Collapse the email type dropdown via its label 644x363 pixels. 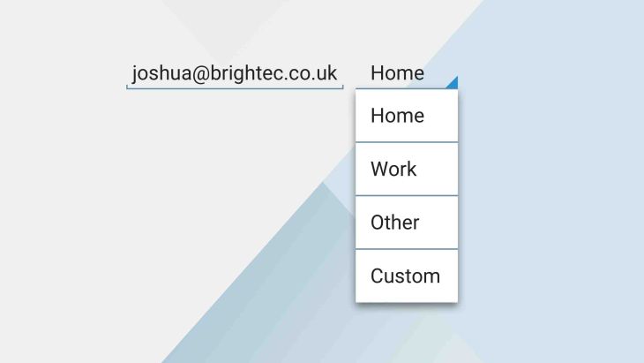(x=398, y=73)
